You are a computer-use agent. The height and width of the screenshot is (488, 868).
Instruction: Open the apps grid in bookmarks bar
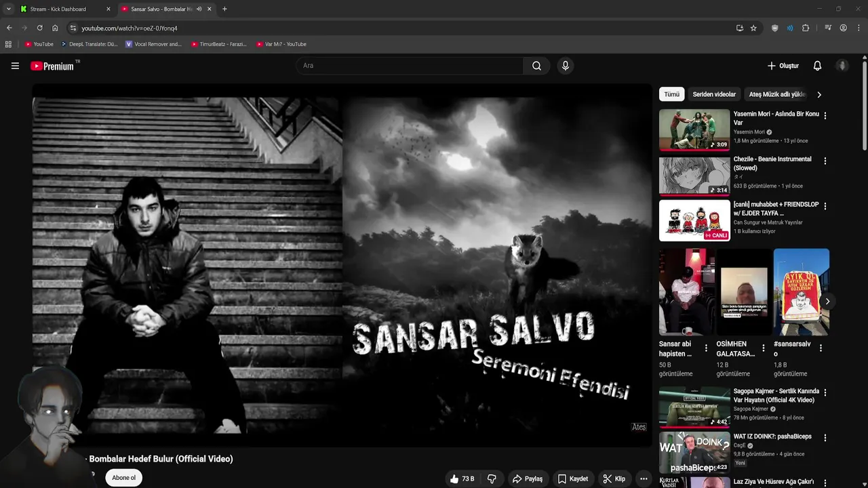[x=8, y=44]
